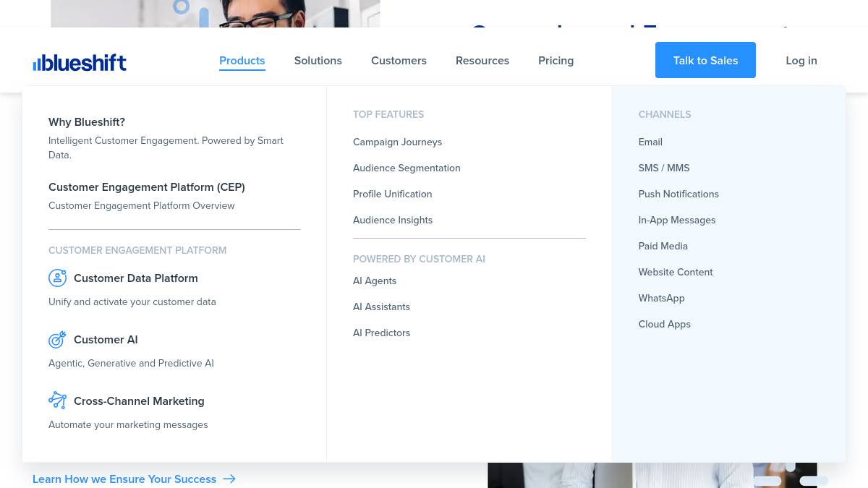Click the Customer AI target icon
This screenshot has height=488, width=868.
click(58, 339)
